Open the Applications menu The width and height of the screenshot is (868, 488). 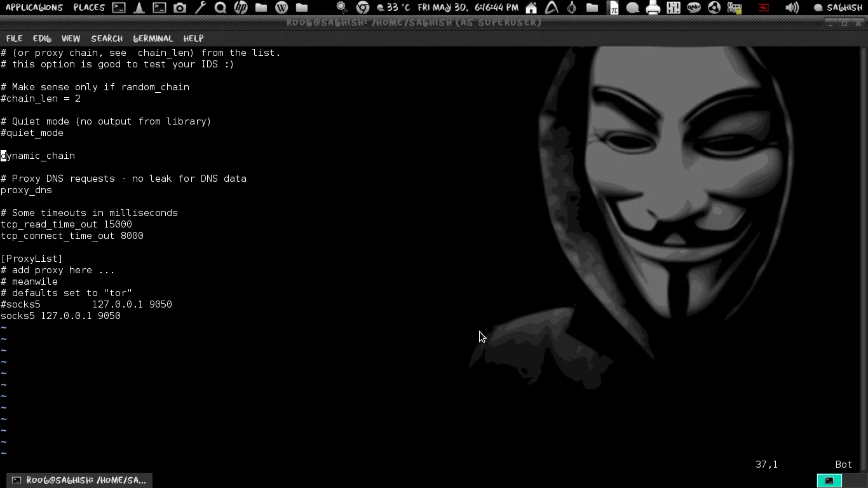click(34, 8)
